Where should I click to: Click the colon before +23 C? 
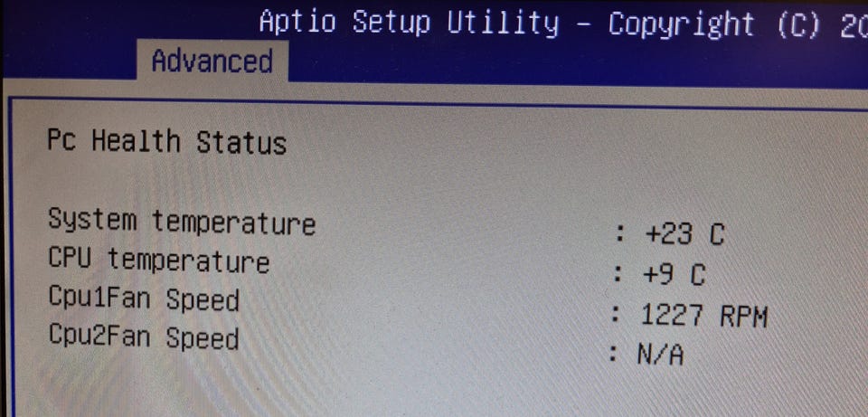coord(620,235)
